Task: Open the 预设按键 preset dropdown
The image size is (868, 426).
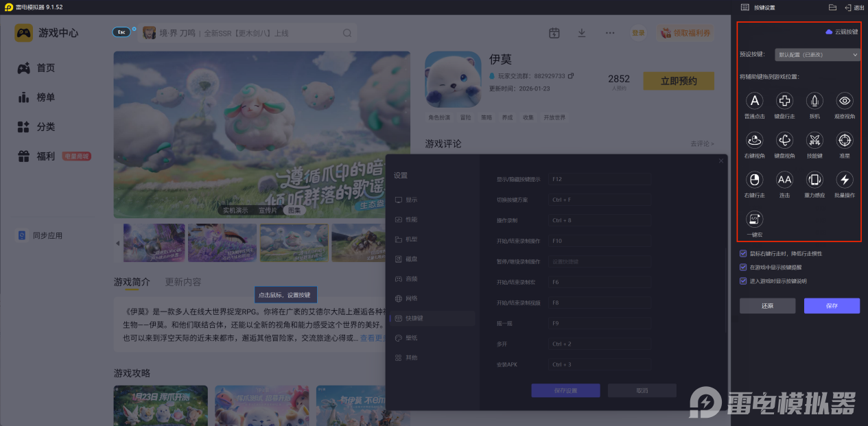Action: point(817,54)
